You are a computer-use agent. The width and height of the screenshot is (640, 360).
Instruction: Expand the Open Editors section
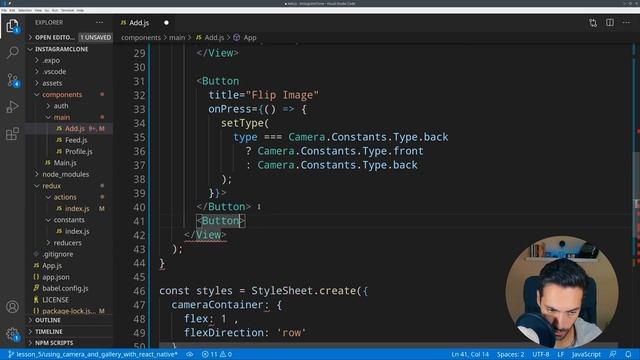click(x=70, y=37)
